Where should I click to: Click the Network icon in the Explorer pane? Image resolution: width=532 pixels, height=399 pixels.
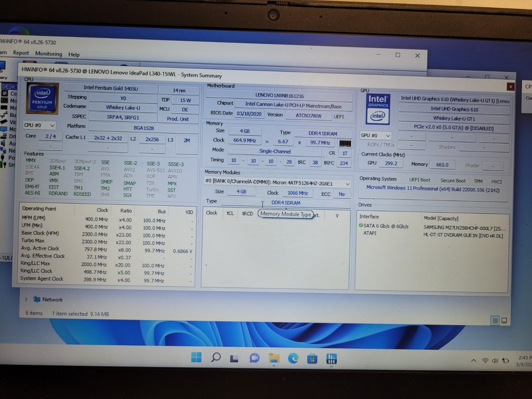(x=37, y=299)
